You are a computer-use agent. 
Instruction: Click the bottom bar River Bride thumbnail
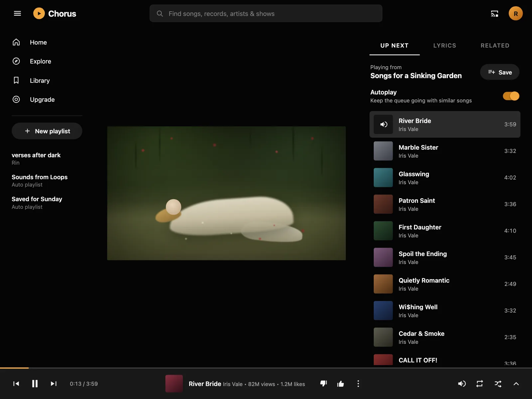174,384
